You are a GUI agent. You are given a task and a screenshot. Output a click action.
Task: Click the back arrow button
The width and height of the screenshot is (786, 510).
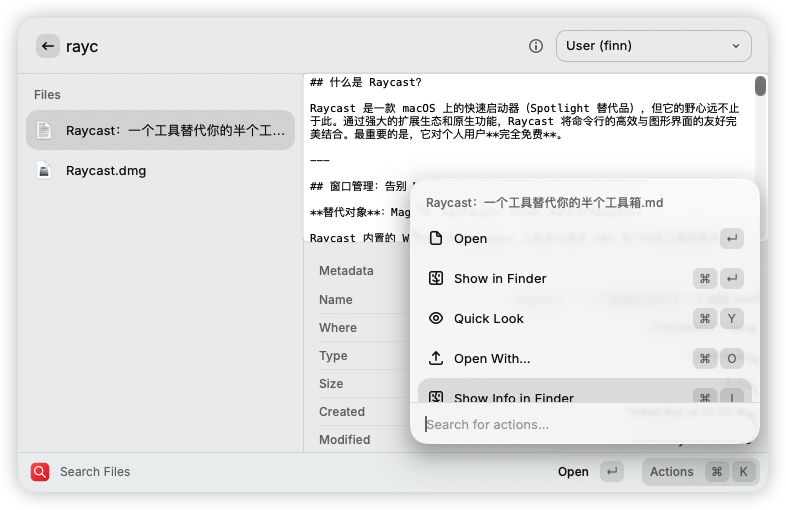tap(48, 46)
